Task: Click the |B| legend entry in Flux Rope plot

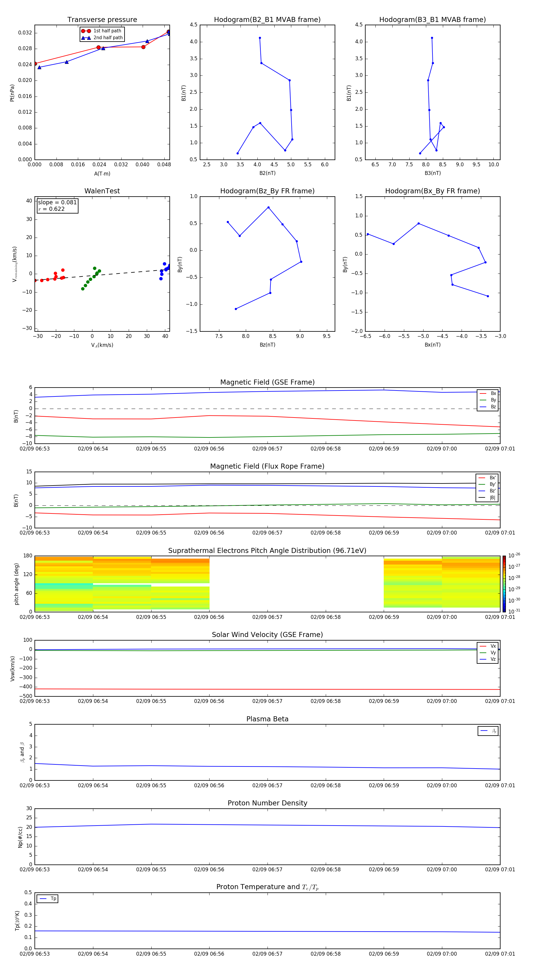Action: coord(487,498)
